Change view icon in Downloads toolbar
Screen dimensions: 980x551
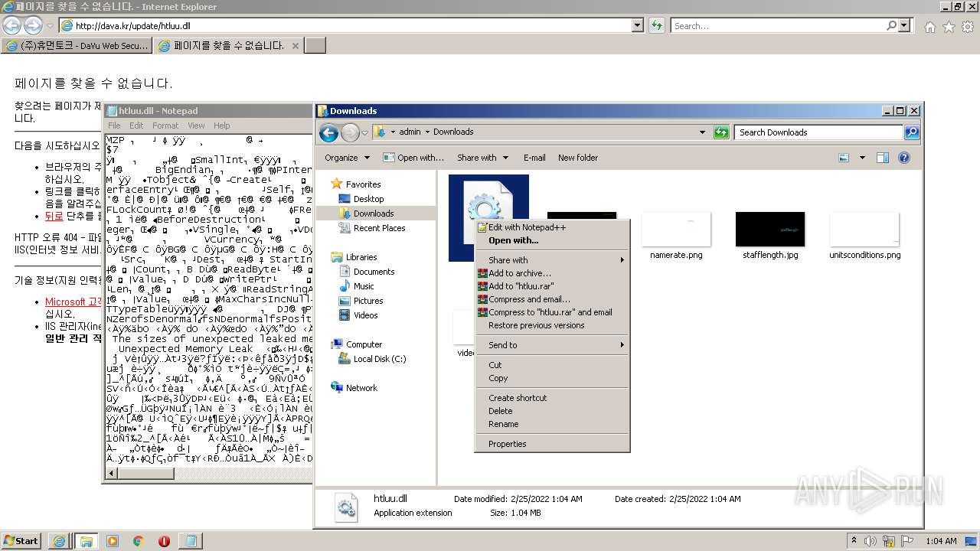click(844, 158)
